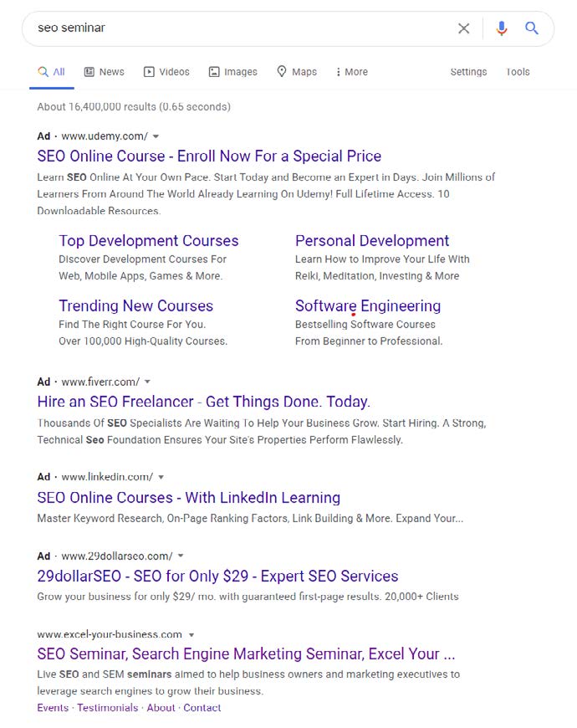Open search Settings
The image size is (577, 728).
point(468,72)
